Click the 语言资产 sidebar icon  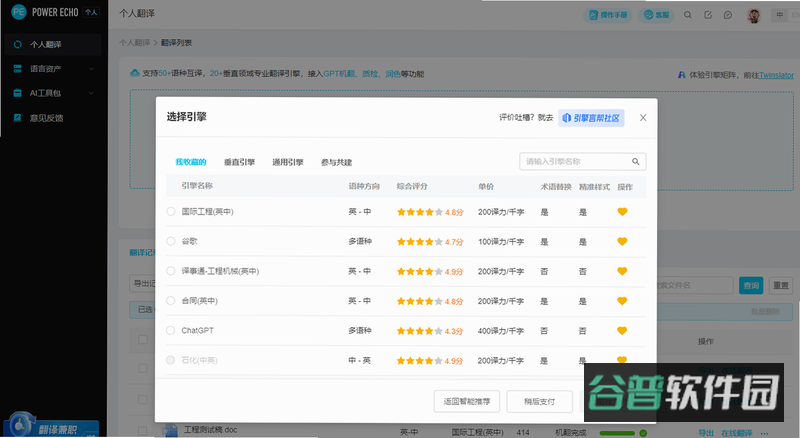tap(17, 68)
